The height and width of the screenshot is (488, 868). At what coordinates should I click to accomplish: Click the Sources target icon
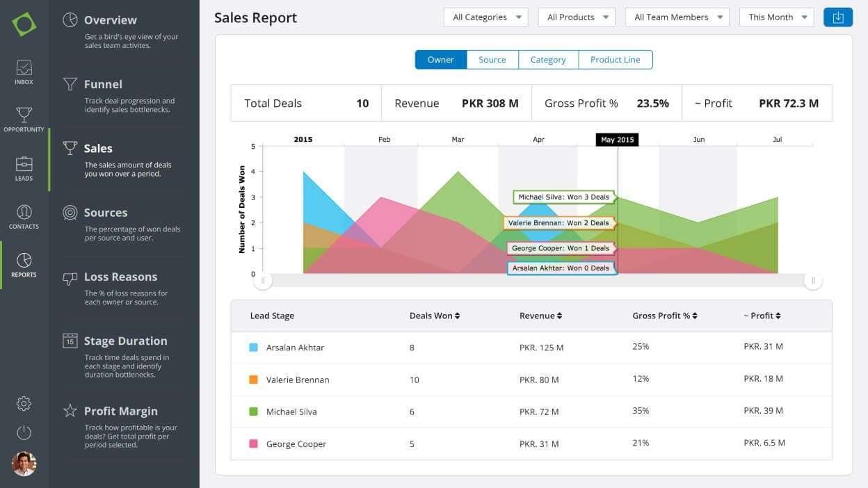pos(70,213)
